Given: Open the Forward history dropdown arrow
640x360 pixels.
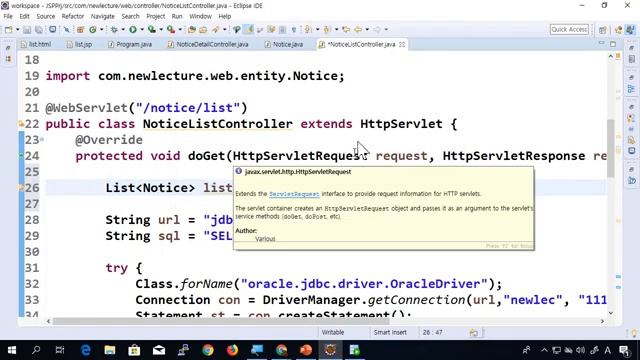Looking at the screenshot, I should 386,30.
